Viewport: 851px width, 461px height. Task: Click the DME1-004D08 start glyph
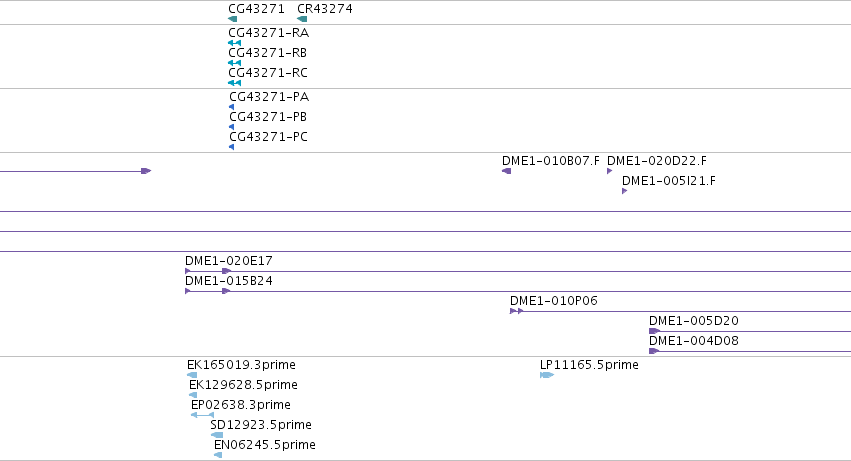654,351
